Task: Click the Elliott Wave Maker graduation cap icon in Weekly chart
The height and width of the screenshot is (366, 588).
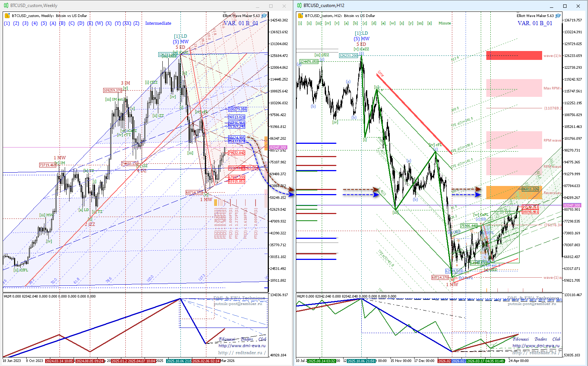Action: tap(264, 16)
